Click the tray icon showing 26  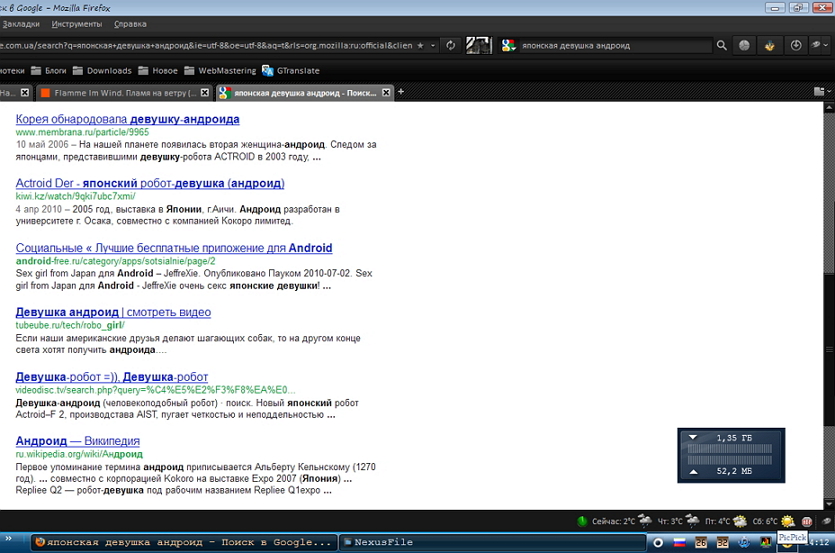pyautogui.click(x=701, y=543)
